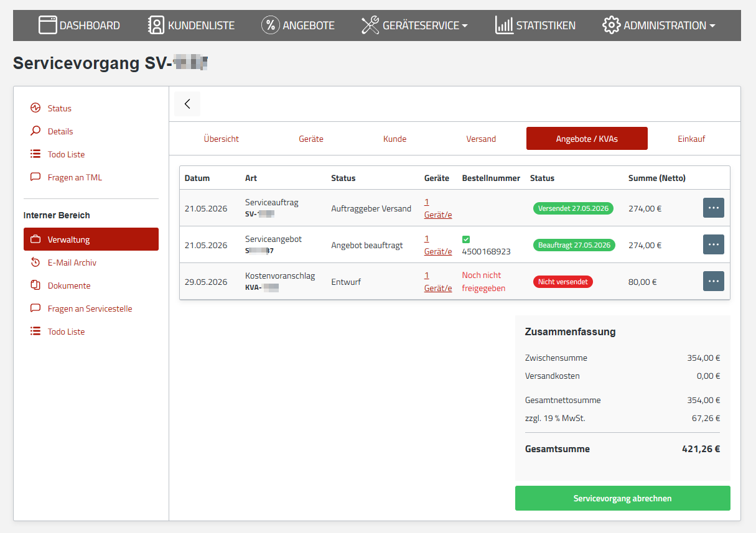756x533 pixels.
Task: Click the Todo Liste icon below Fragen an Servicestelle
Action: pyautogui.click(x=35, y=331)
